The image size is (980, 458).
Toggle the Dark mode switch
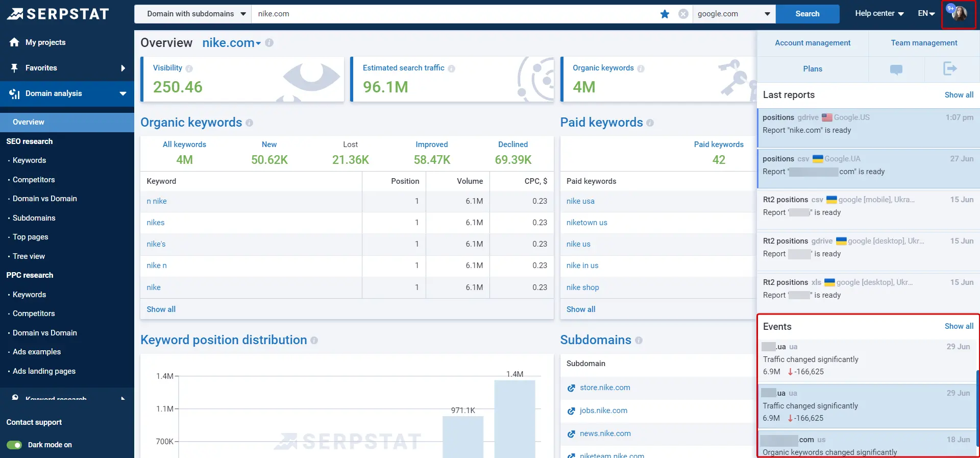[14, 445]
